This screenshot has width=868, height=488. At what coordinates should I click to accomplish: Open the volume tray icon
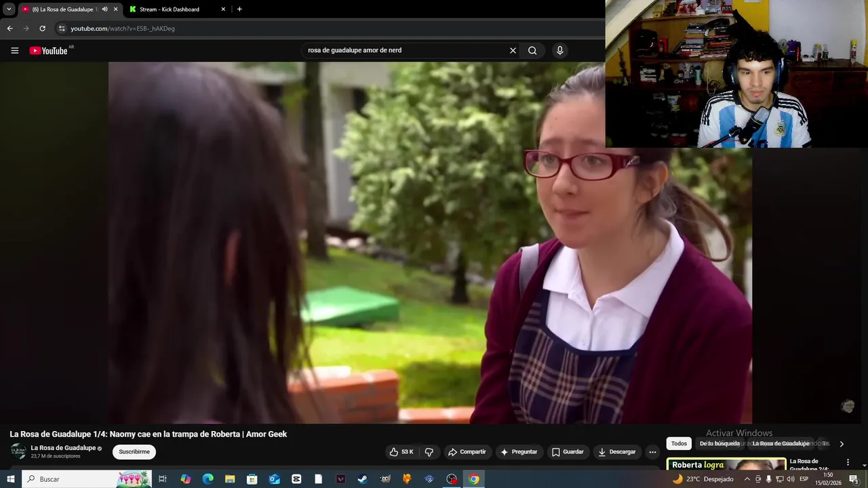pyautogui.click(x=791, y=479)
